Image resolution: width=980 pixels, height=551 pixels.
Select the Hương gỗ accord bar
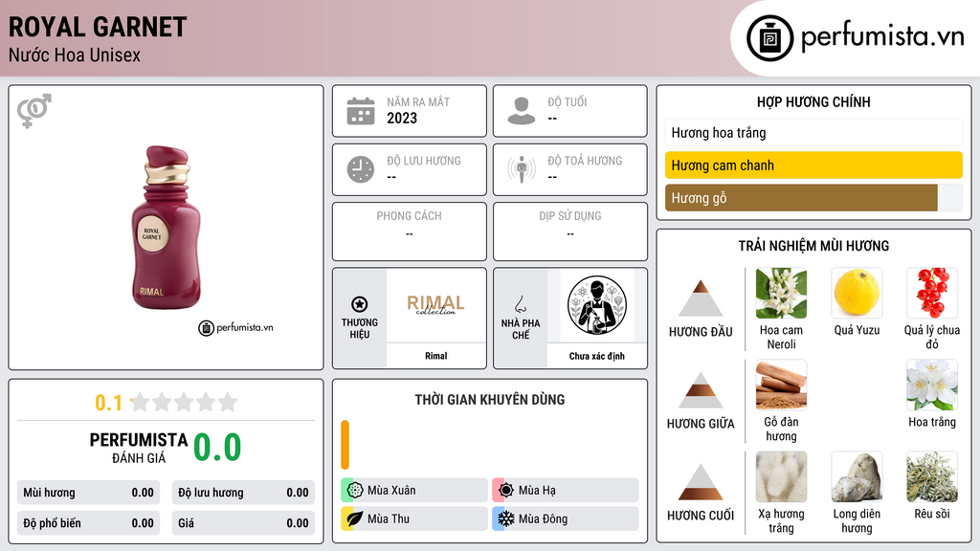click(813, 198)
